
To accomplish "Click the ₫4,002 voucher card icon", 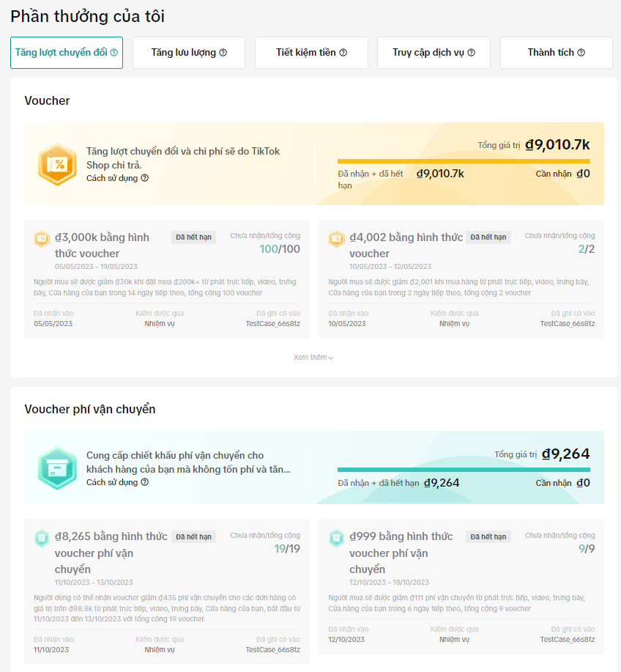I will coord(337,239).
